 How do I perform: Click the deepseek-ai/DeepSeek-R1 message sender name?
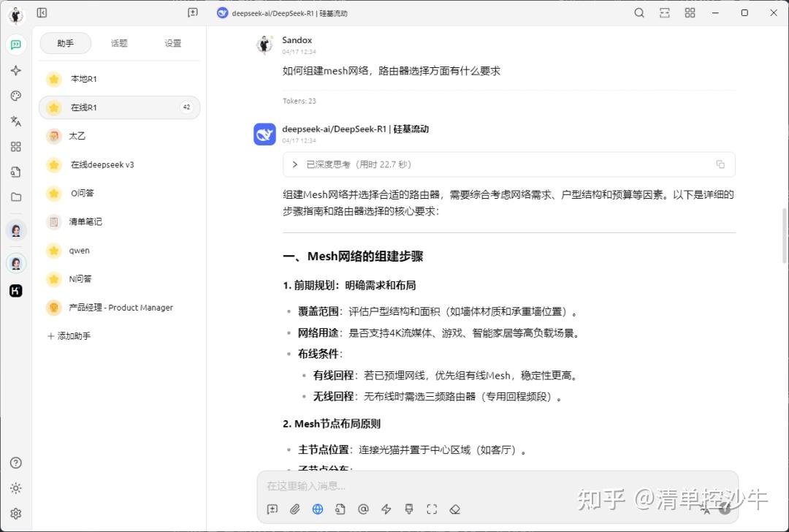coord(355,129)
